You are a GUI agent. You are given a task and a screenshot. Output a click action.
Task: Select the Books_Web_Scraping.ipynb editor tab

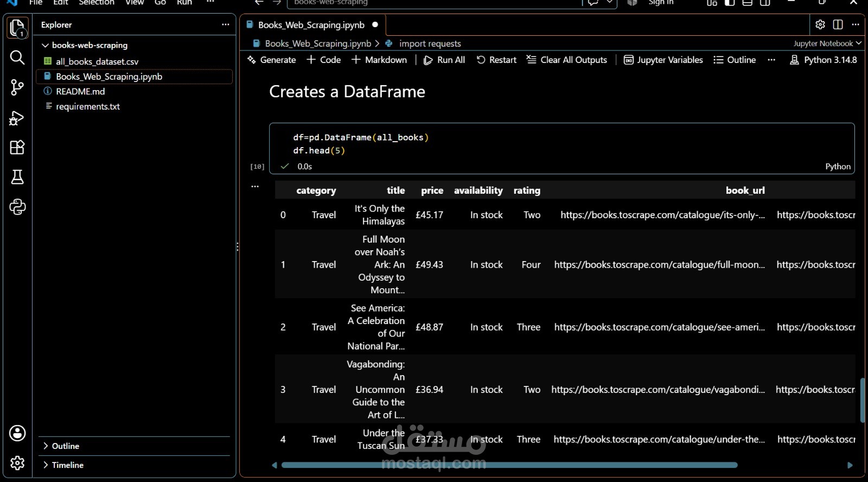pyautogui.click(x=312, y=25)
